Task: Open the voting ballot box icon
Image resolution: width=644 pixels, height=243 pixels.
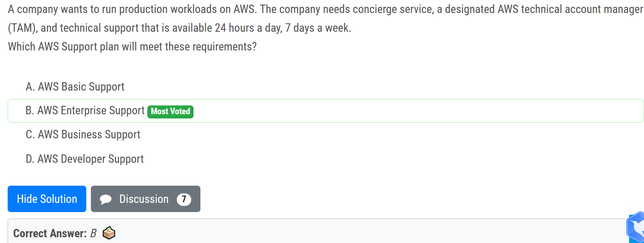Action: pos(109,233)
